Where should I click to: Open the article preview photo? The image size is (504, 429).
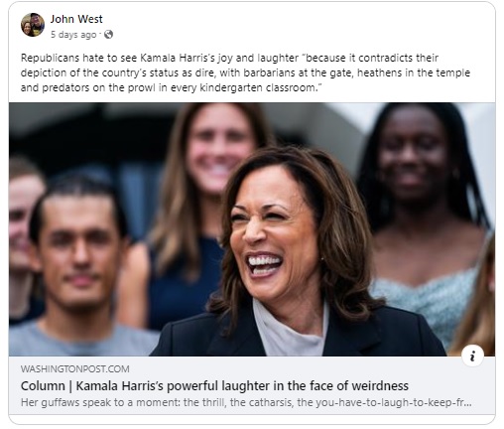(x=252, y=229)
